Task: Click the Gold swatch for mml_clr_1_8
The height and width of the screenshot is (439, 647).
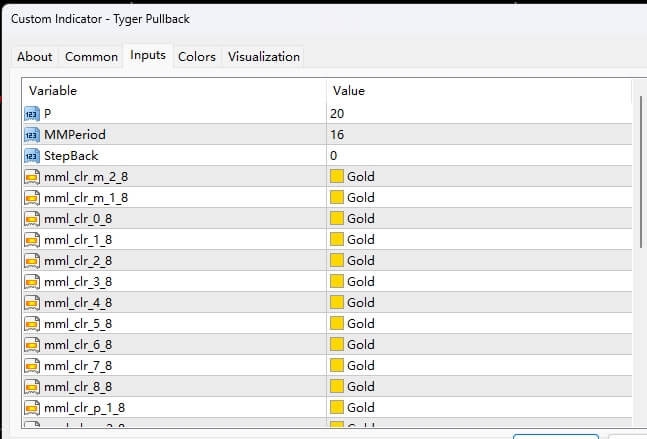Action: point(337,240)
